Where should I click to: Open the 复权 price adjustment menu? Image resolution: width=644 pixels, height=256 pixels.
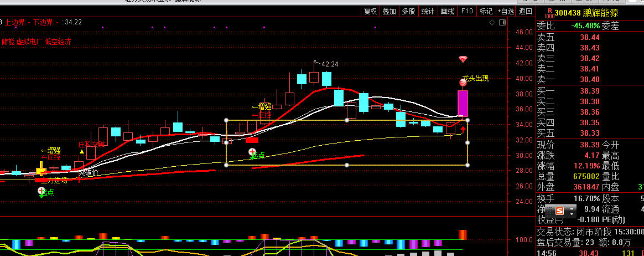(x=370, y=11)
